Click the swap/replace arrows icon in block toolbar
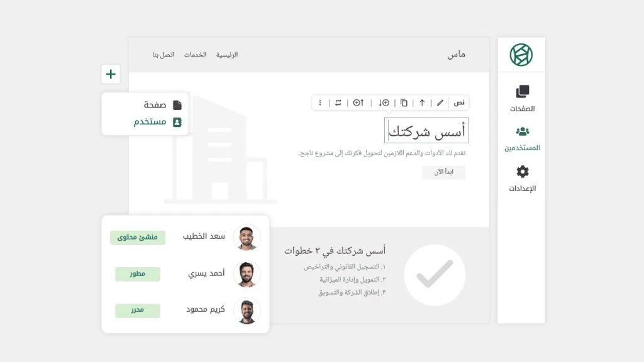644x362 pixels. pyautogui.click(x=338, y=102)
